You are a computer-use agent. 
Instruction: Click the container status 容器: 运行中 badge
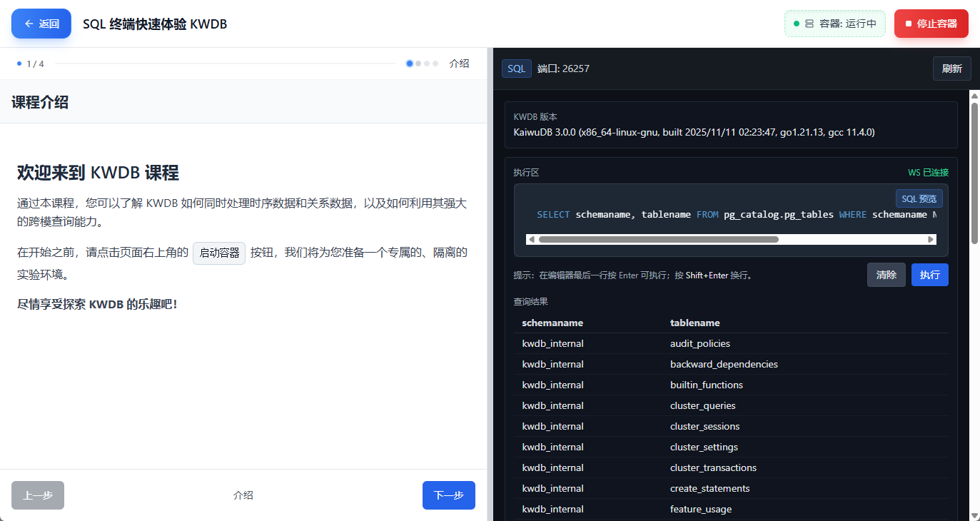tap(835, 24)
